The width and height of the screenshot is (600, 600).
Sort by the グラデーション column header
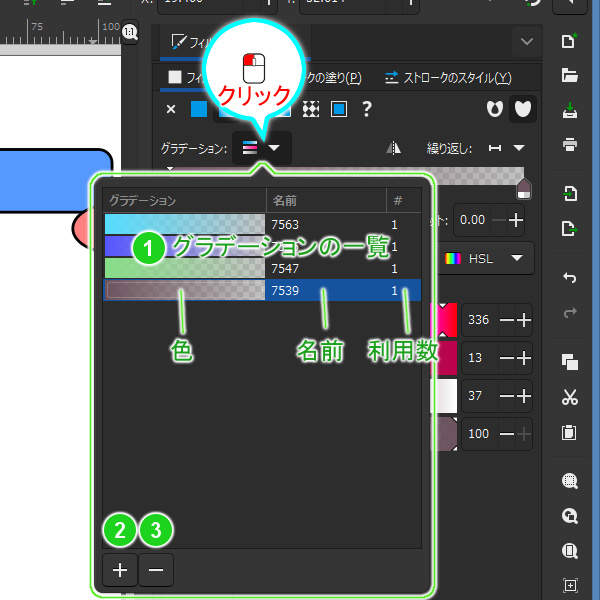point(184,201)
